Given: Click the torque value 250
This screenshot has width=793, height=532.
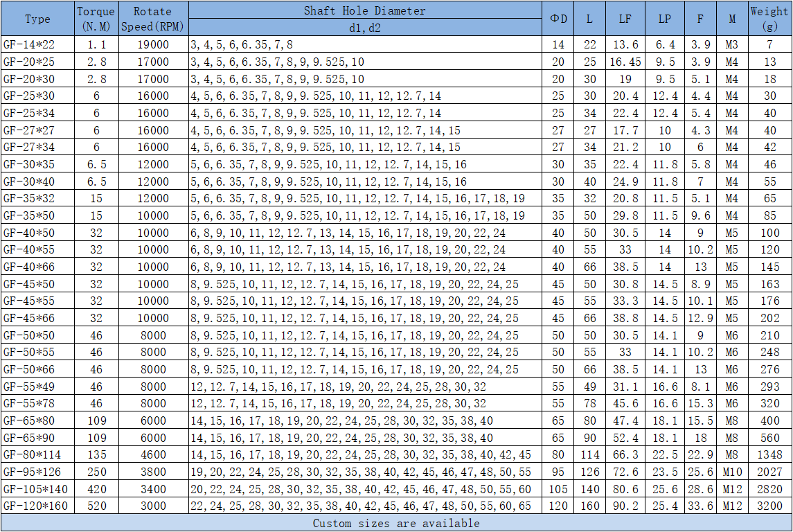Looking at the screenshot, I should click(x=96, y=472).
